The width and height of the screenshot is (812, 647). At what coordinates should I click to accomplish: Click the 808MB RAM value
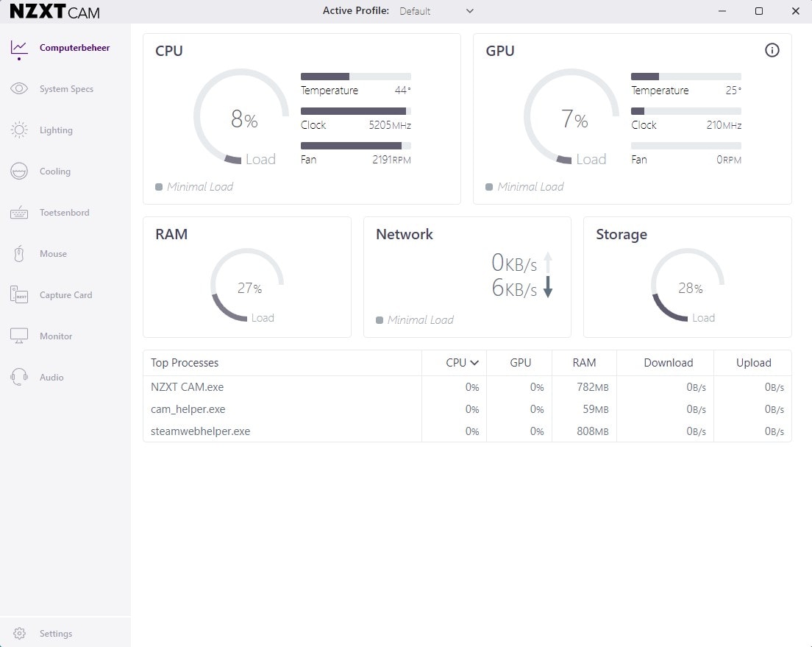[x=592, y=431]
